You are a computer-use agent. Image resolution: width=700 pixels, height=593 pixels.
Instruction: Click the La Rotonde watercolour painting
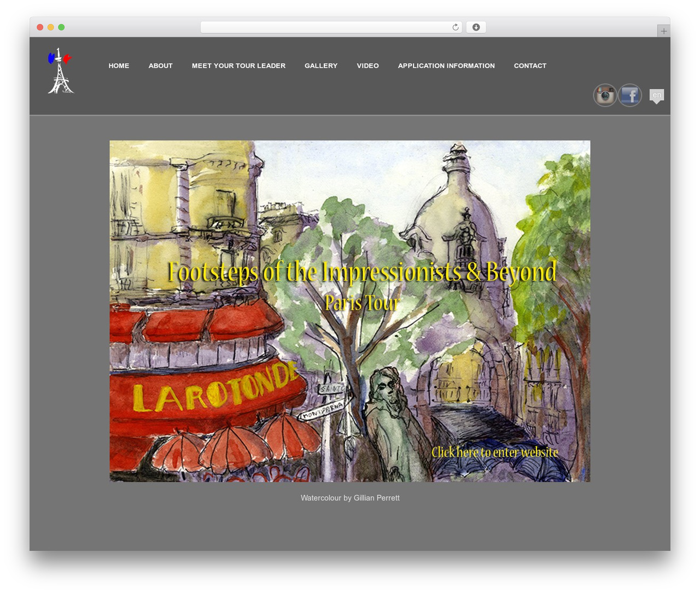point(350,311)
